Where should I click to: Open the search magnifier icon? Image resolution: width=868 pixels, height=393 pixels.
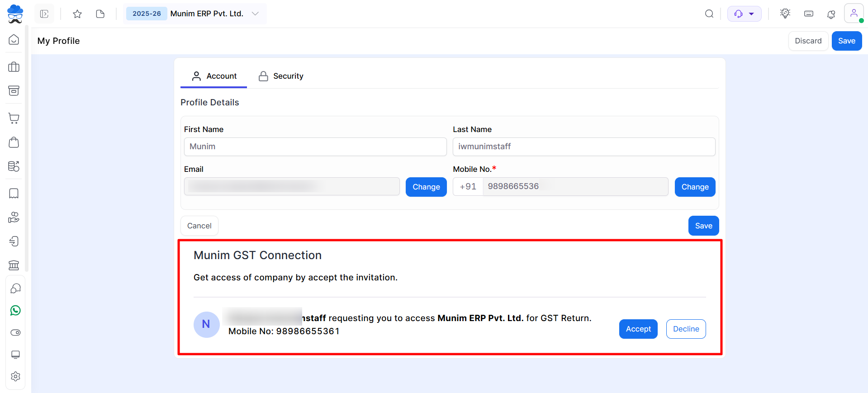(x=709, y=14)
